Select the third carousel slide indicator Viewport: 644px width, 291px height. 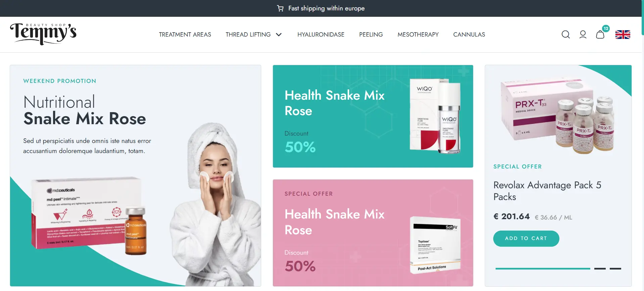pyautogui.click(x=615, y=269)
